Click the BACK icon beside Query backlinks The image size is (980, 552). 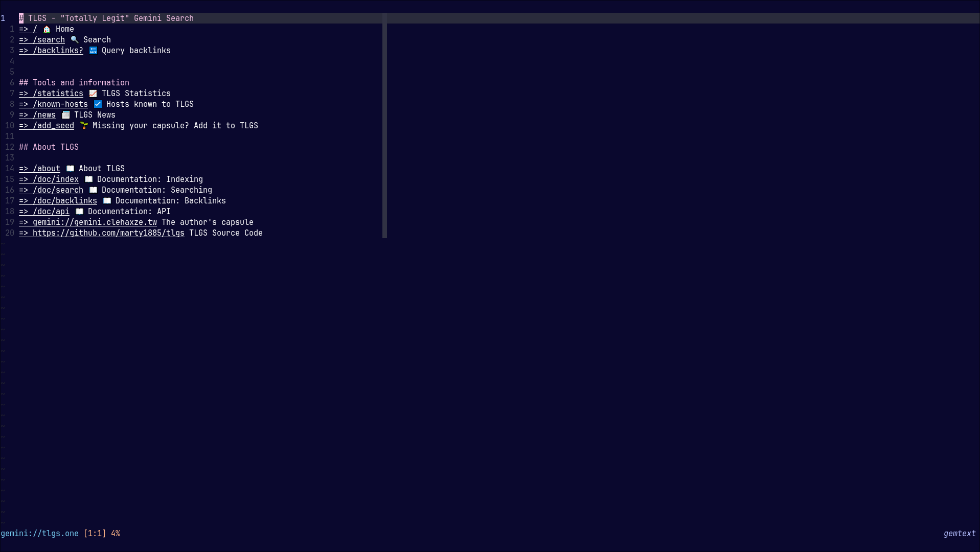(x=93, y=51)
